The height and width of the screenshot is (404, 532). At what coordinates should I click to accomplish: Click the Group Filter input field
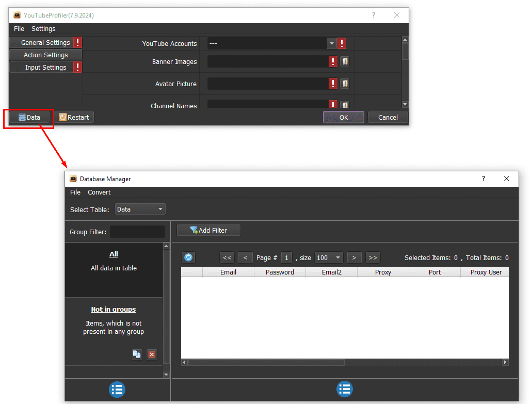(x=137, y=232)
